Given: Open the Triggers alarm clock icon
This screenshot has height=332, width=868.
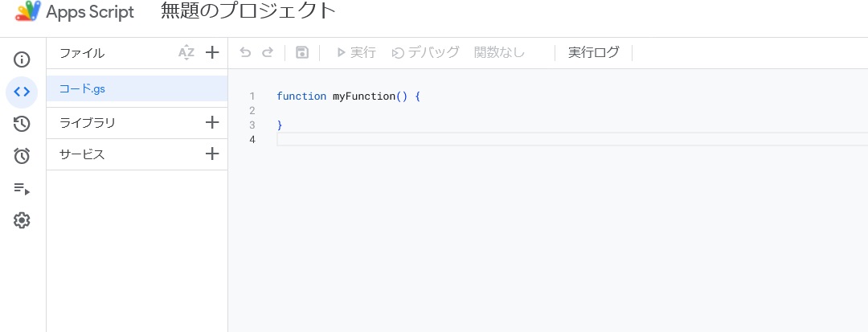Looking at the screenshot, I should click(x=22, y=156).
